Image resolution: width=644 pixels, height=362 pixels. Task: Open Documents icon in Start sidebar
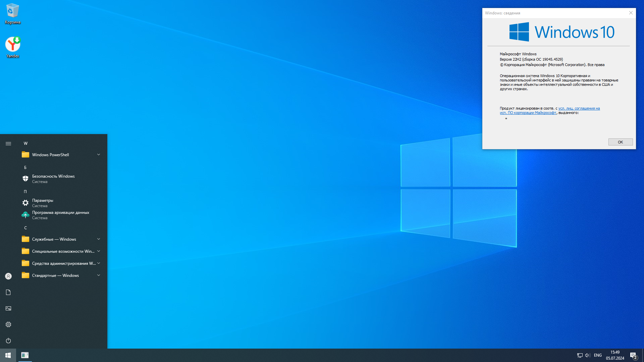pyautogui.click(x=8, y=292)
